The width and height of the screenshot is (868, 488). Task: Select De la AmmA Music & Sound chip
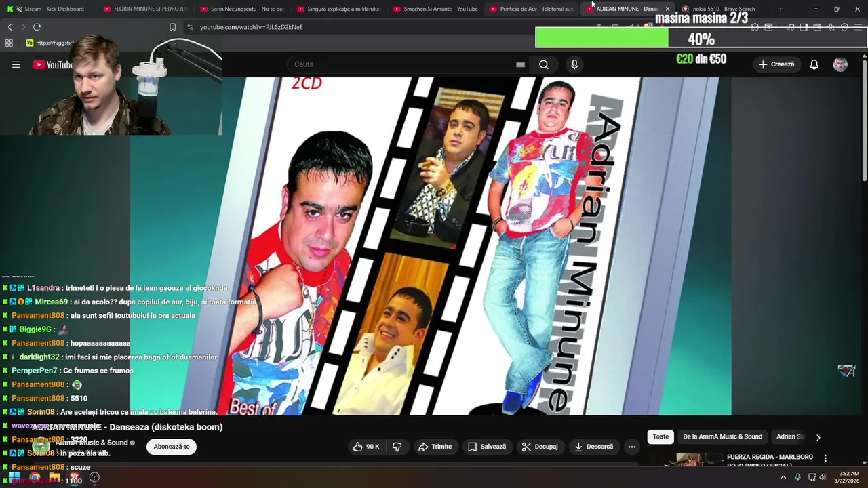coord(722,437)
